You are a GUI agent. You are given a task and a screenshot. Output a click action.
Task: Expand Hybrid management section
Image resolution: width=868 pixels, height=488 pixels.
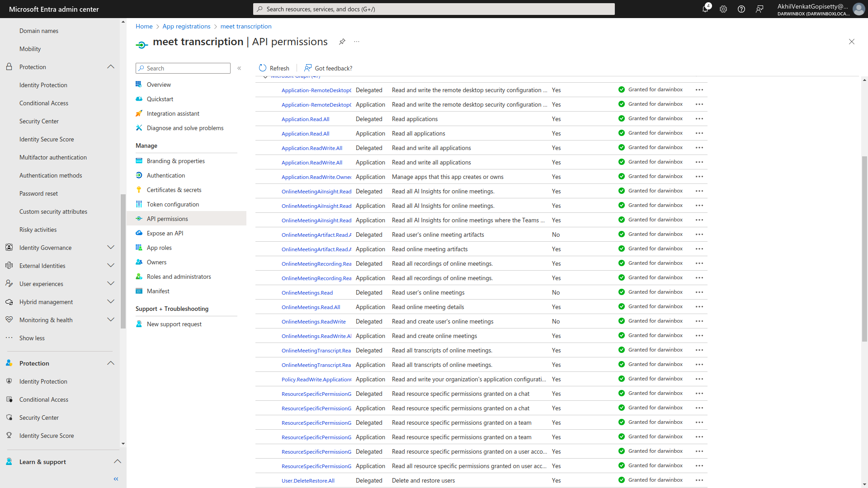[x=111, y=302]
